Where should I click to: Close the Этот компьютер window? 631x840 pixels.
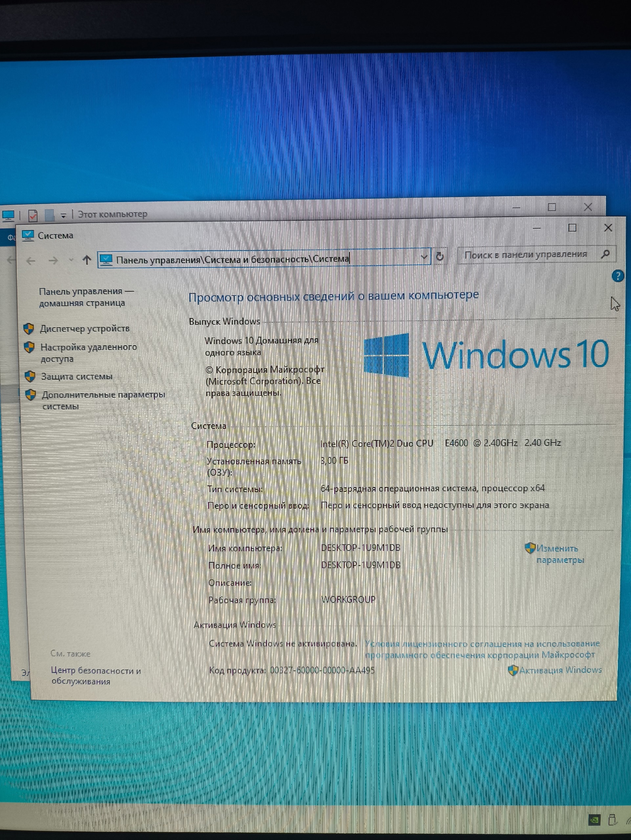[588, 207]
